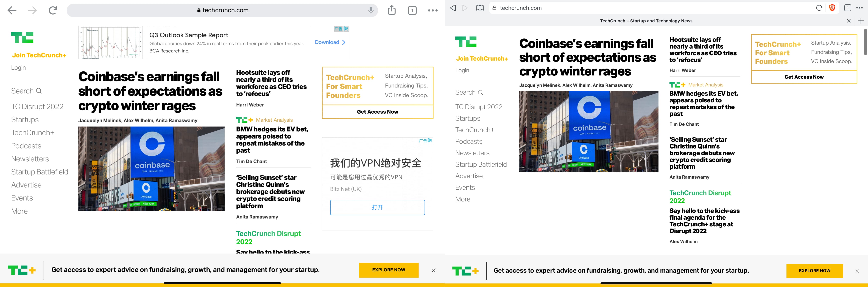Click Login in left browser sidebar
868x287 pixels.
[18, 68]
